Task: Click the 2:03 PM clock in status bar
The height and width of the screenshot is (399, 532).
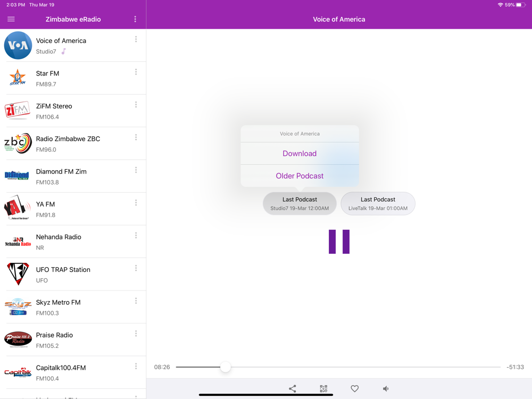Action: [x=15, y=5]
